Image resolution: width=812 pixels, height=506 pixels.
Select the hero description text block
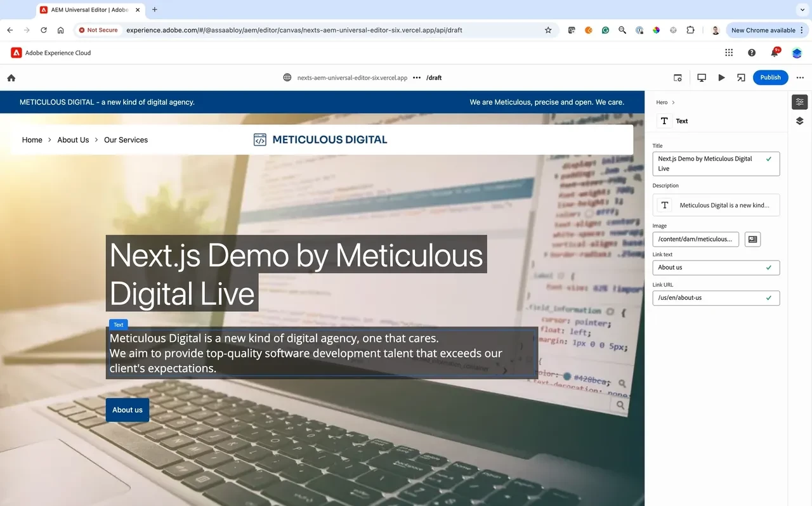[x=322, y=353]
